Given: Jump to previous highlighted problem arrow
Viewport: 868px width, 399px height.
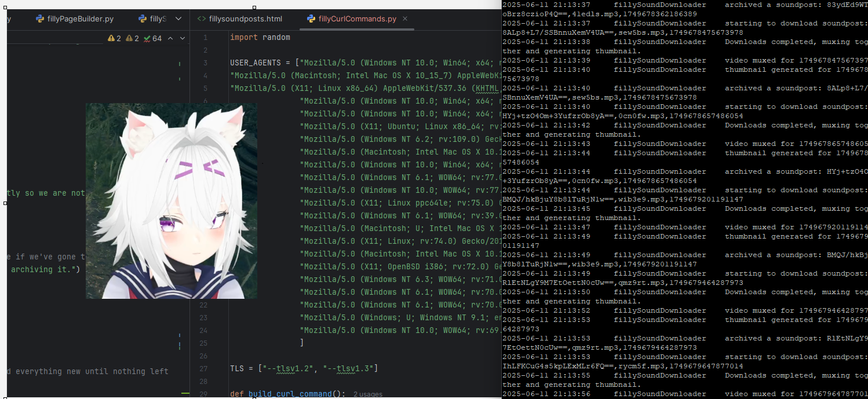Looking at the screenshot, I should coord(170,38).
